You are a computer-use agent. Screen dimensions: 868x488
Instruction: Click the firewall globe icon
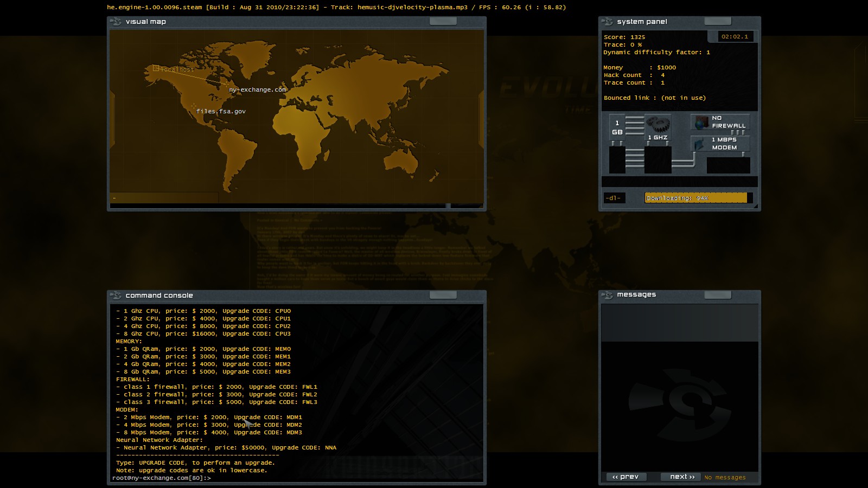702,123
